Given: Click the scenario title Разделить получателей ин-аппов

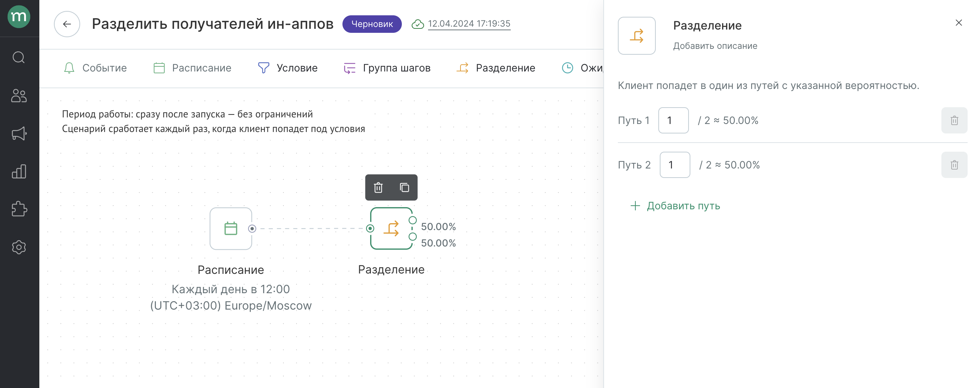Looking at the screenshot, I should pyautogui.click(x=213, y=24).
